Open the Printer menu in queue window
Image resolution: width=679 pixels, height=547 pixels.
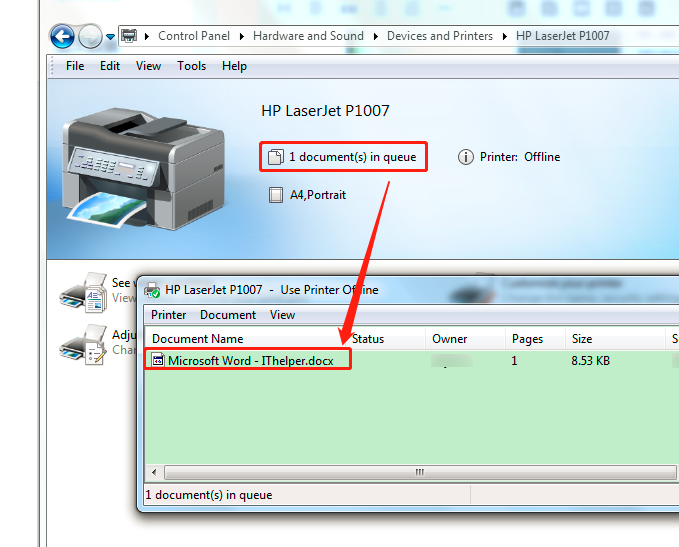point(168,315)
